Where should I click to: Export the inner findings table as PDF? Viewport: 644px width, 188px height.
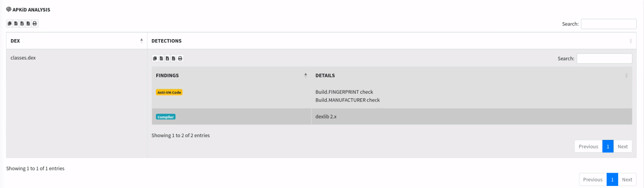tap(174, 58)
